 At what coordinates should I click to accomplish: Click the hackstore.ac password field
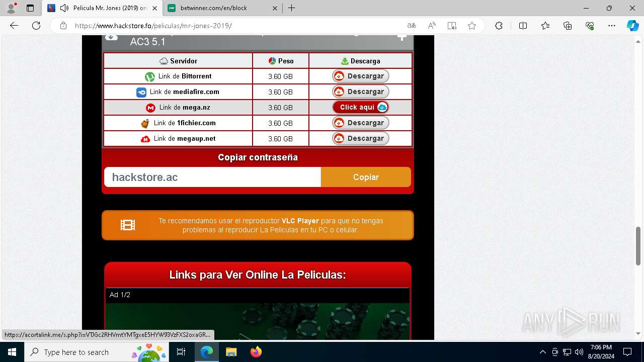pos(212,177)
